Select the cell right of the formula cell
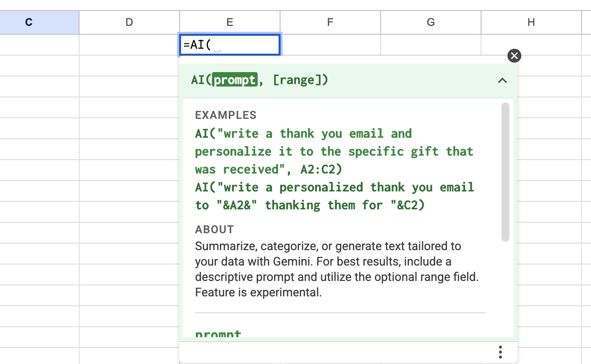Viewport: 591px width, 364px height. (330, 44)
